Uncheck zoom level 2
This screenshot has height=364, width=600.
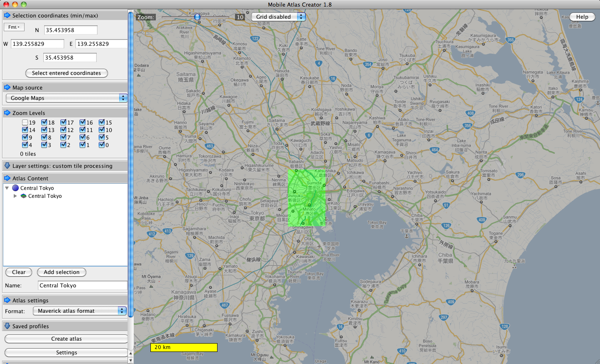click(63, 145)
